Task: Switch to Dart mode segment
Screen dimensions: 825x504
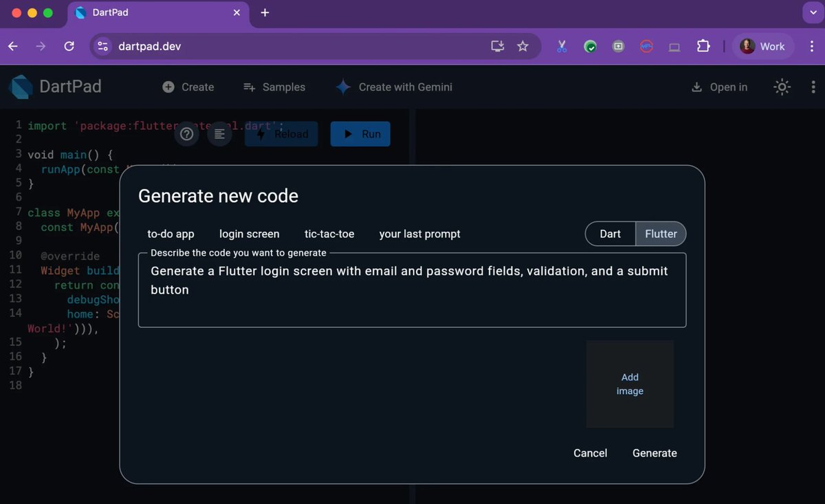Action: (610, 234)
